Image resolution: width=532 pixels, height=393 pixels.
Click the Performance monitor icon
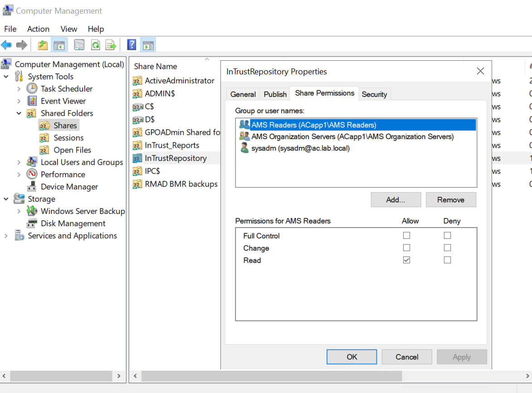(32, 174)
